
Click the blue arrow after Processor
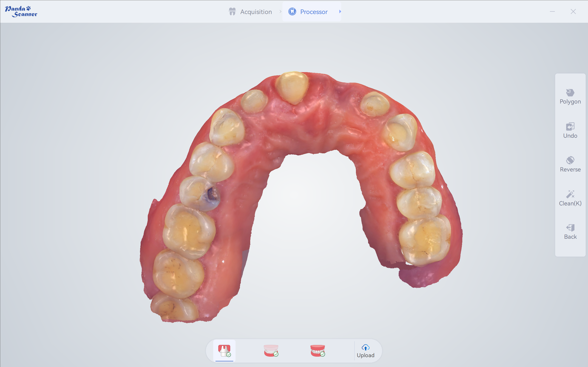(340, 11)
